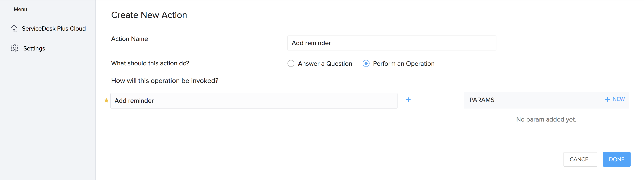644x180 pixels.
Task: Select the Answer a Question radio button
Action: [x=291, y=64]
